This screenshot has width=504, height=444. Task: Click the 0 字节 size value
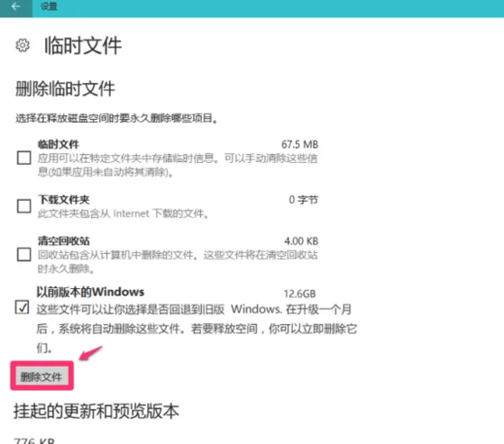pos(304,200)
